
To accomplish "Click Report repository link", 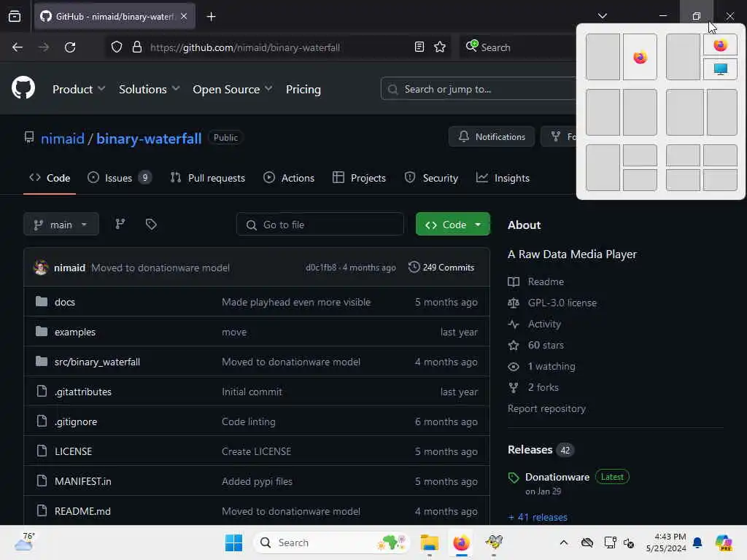I will [546, 408].
